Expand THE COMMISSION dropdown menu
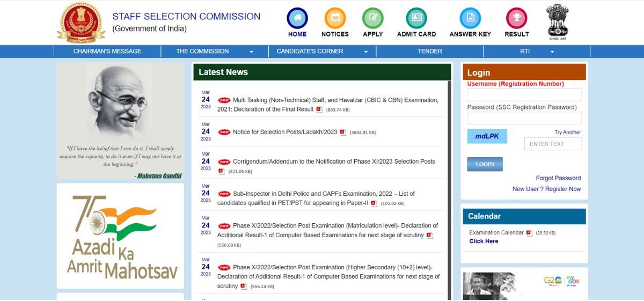 pos(215,52)
